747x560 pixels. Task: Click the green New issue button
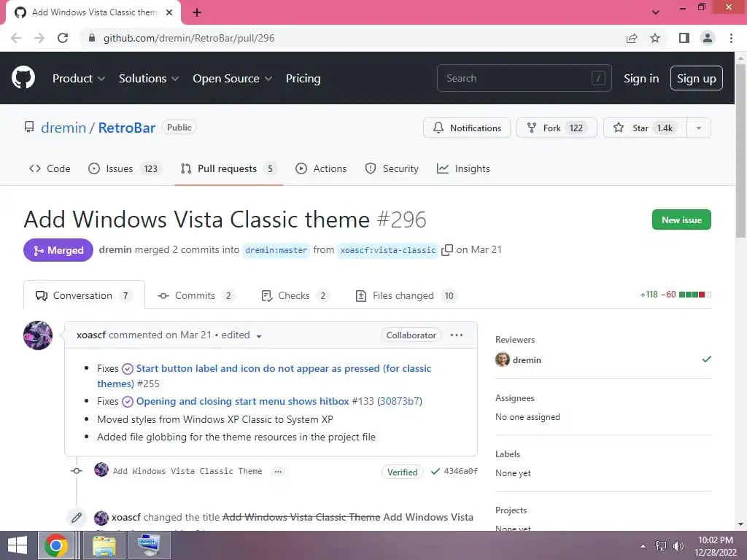click(x=682, y=220)
